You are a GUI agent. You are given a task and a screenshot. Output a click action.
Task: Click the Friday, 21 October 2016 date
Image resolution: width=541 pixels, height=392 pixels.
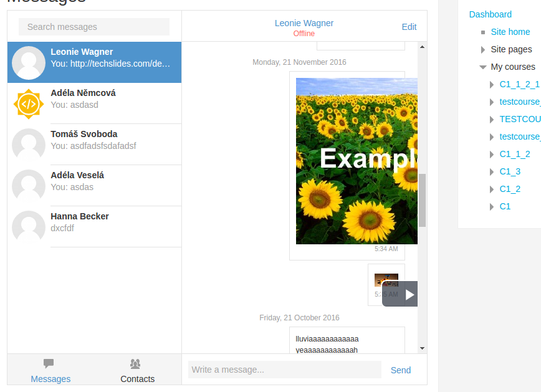(x=299, y=317)
